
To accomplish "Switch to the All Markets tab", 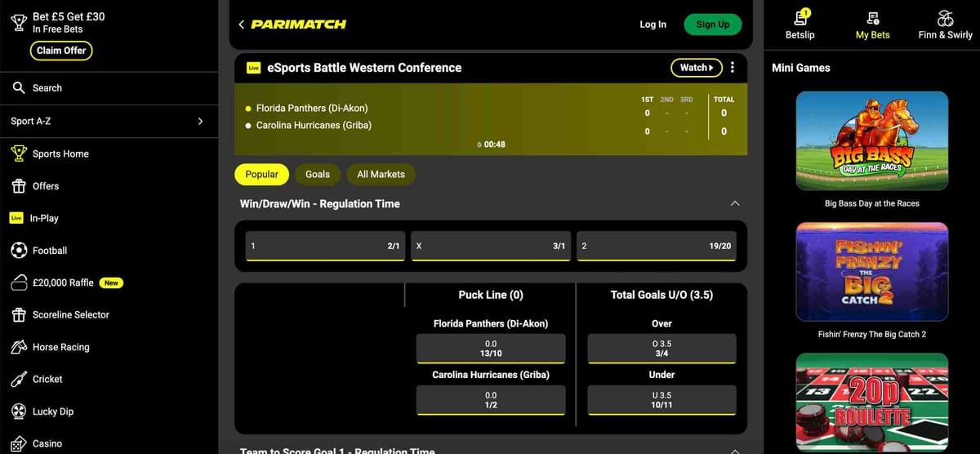I will point(381,174).
